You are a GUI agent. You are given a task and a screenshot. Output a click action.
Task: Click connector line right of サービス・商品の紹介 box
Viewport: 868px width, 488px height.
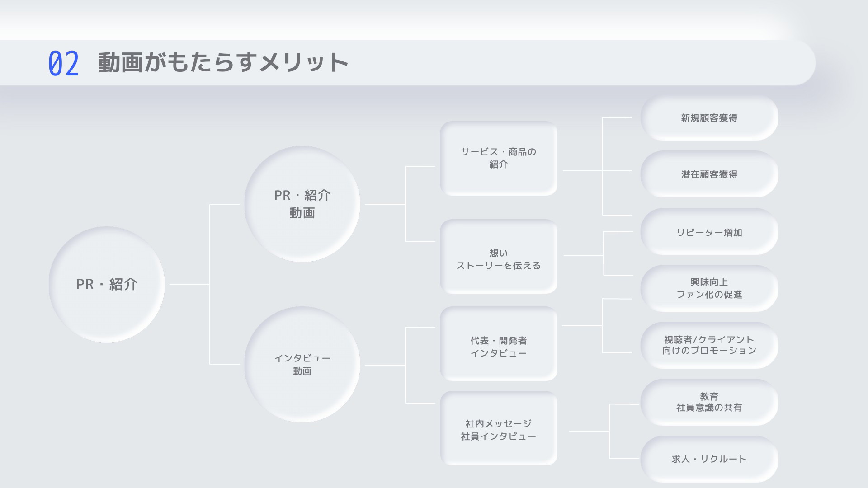(x=582, y=171)
